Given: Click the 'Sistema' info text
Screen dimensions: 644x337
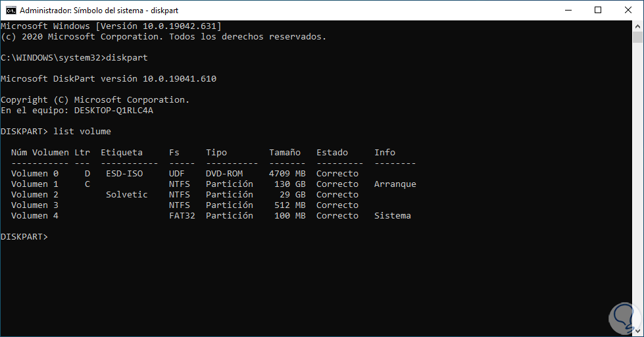Looking at the screenshot, I should tap(393, 215).
